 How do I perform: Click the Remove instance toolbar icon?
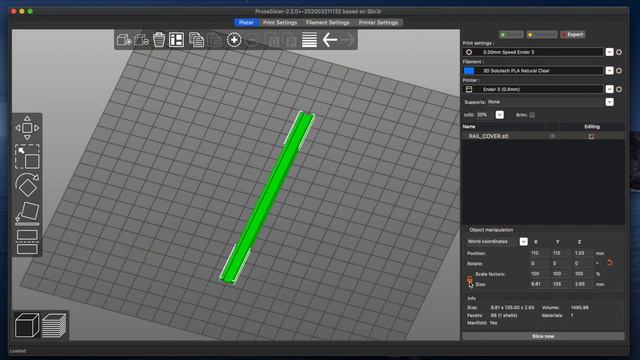coord(252,40)
